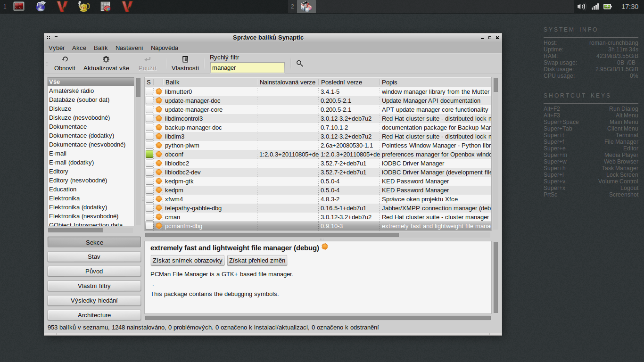Open the Nápověda menu

(165, 48)
